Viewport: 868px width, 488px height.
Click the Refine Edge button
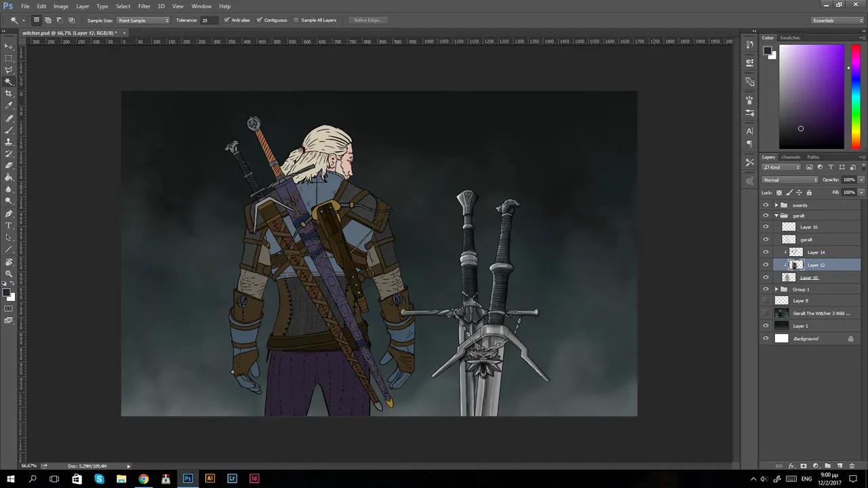[x=368, y=20]
